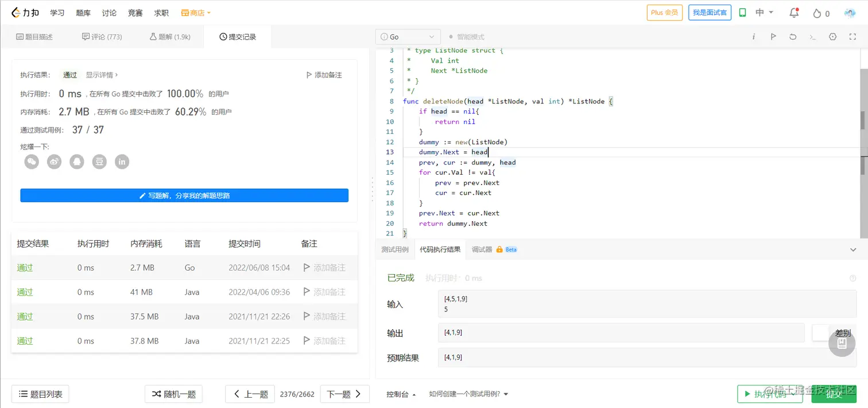Select the 提交记录 tab
Viewport: 868px width, 408px height.
point(238,37)
